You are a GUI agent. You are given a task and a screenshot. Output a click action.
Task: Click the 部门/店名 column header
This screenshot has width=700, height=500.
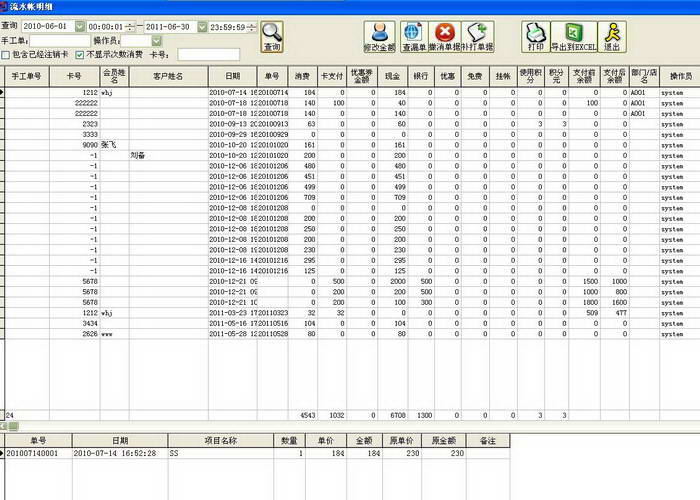click(x=644, y=76)
